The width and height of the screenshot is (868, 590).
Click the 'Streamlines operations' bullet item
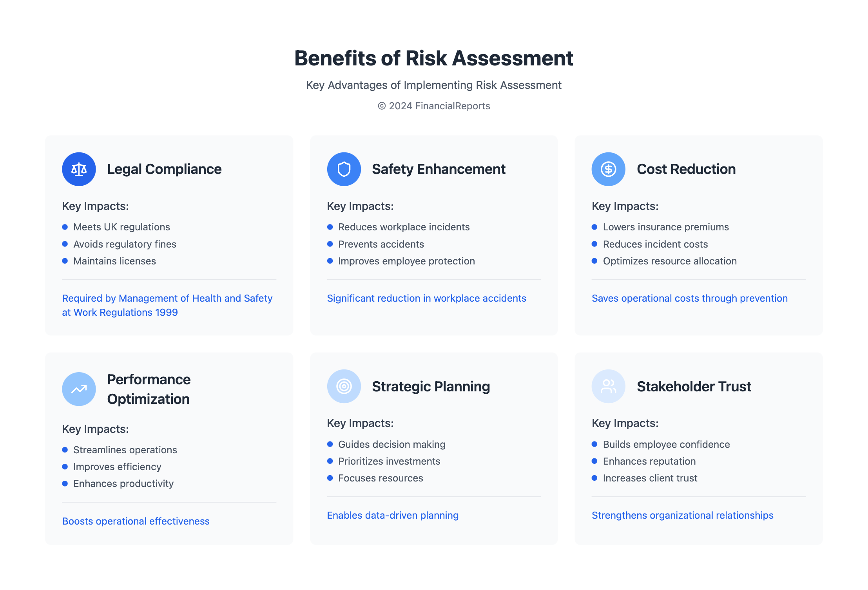click(125, 450)
